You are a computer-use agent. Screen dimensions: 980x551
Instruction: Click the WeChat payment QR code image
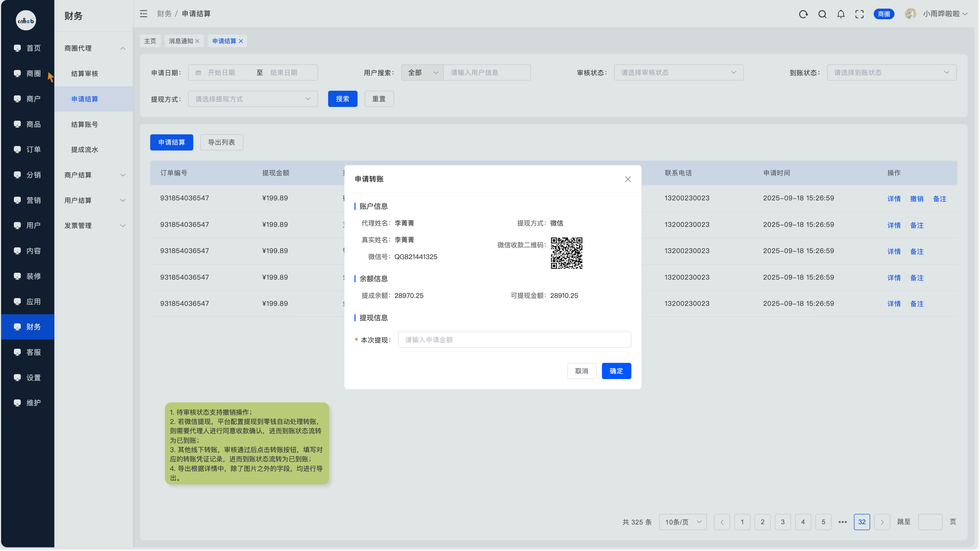(x=567, y=253)
